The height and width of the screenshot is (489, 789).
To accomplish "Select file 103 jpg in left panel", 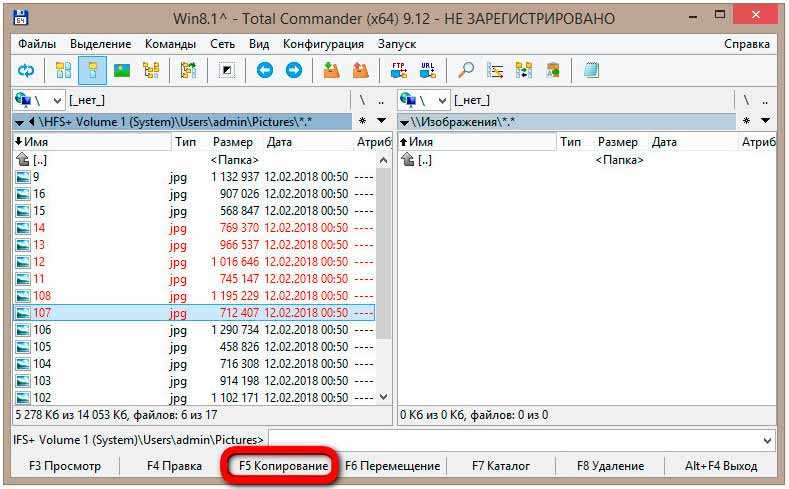I will [x=194, y=381].
